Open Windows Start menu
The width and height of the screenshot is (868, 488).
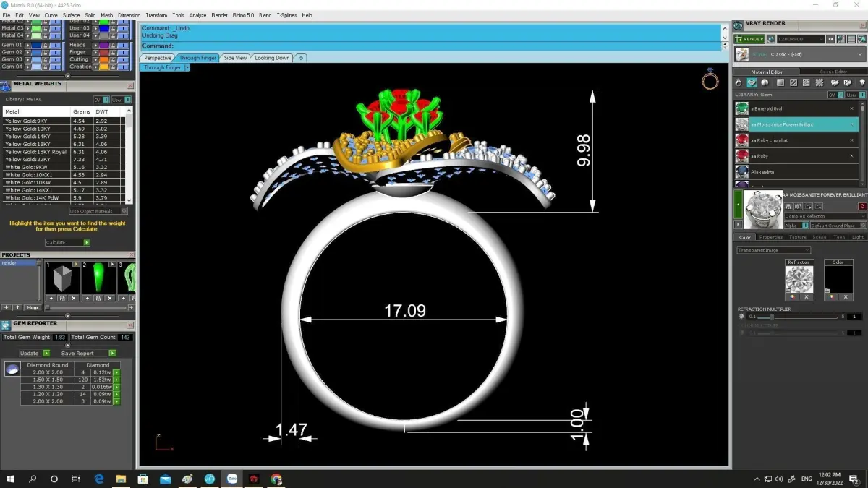pyautogui.click(x=11, y=479)
